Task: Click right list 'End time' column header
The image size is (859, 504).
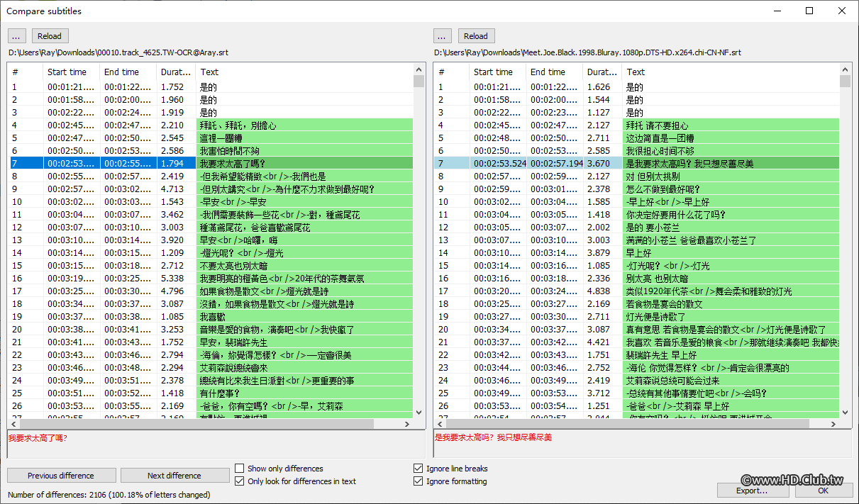Action: 554,72
